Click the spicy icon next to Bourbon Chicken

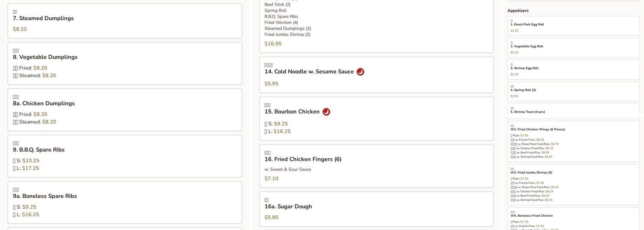point(326,112)
